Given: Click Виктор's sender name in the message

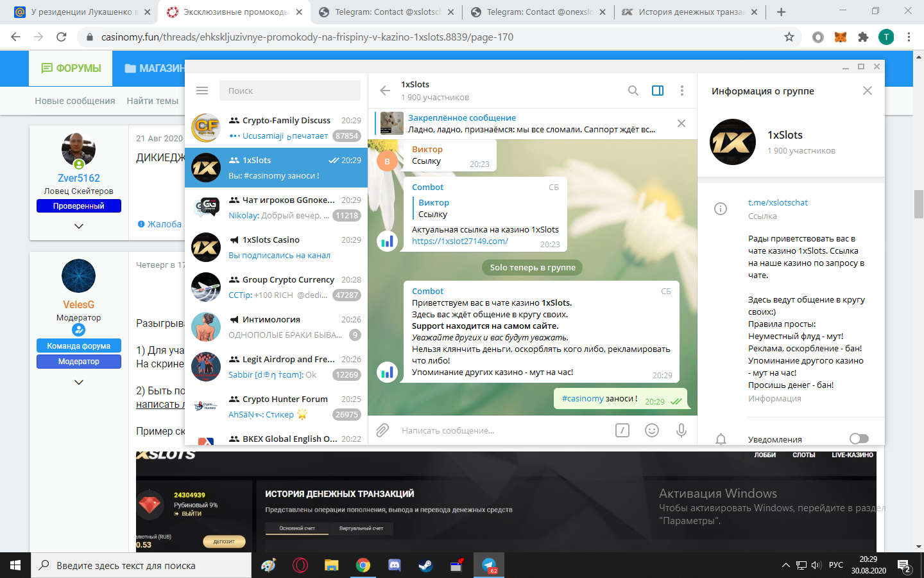Looking at the screenshot, I should coord(427,149).
